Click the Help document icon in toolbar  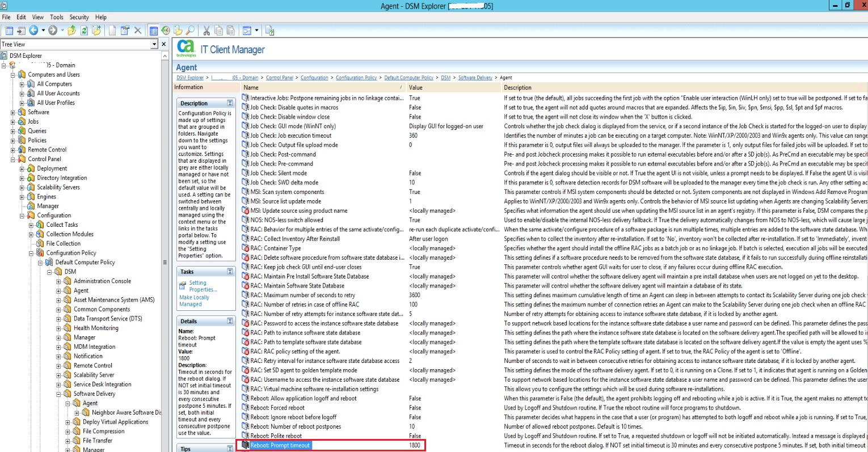coord(269,31)
